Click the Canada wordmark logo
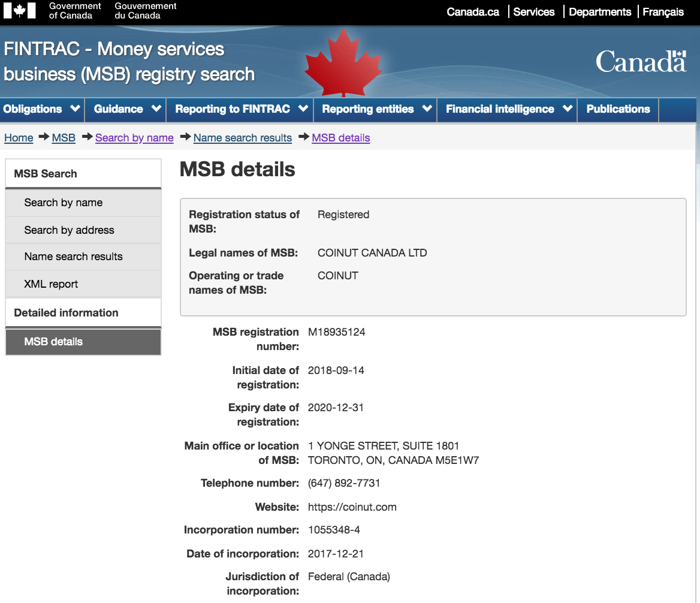The height and width of the screenshot is (603, 700). (641, 62)
